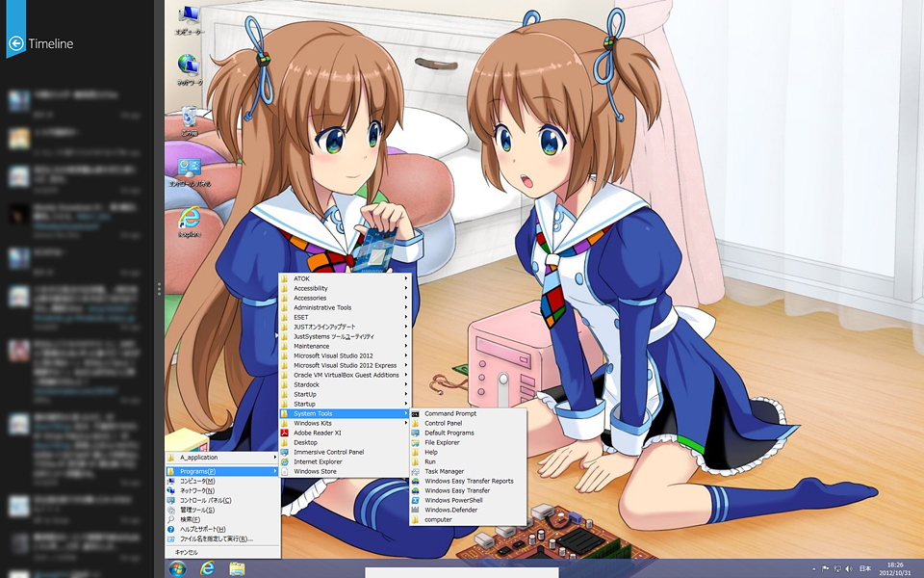Open the Help entry in System Tools
The height and width of the screenshot is (578, 924).
point(468,452)
